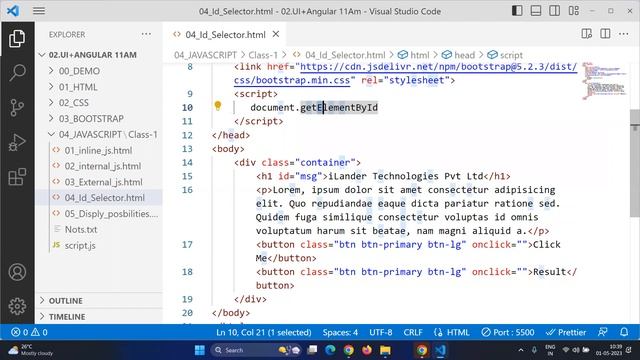
Task: Open Source Control view
Action: click(17, 108)
